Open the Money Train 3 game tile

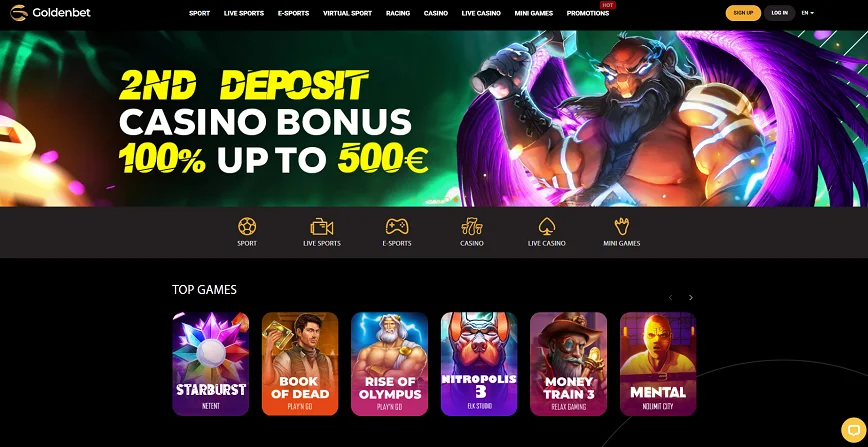pos(568,364)
